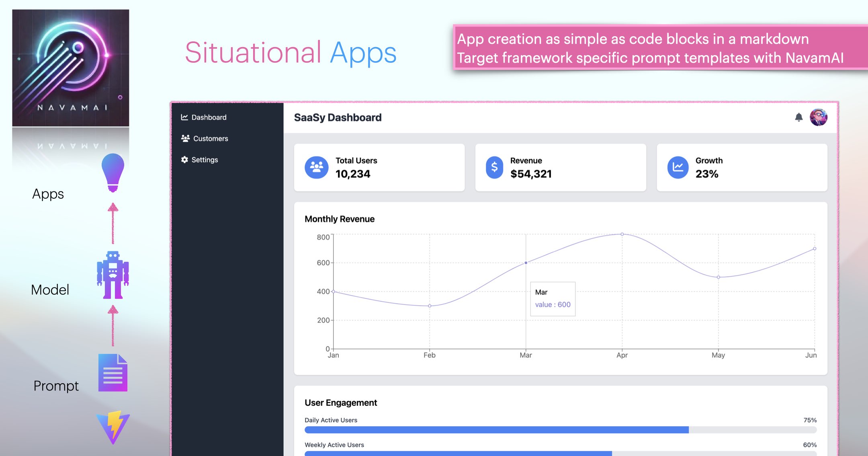Click the Apr data point on chart
The height and width of the screenshot is (456, 868).
click(622, 234)
